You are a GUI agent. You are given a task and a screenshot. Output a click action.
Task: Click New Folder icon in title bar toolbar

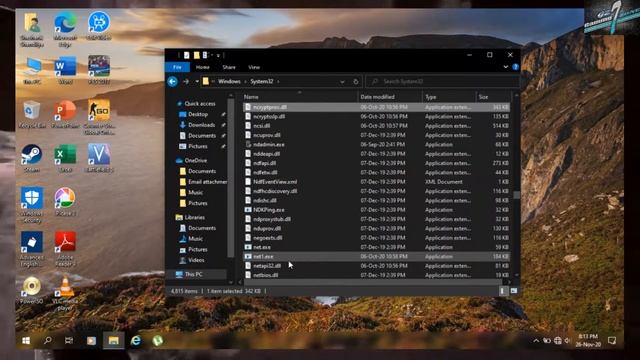pos(196,55)
